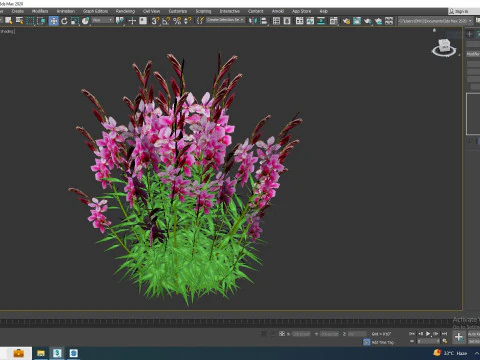Toggle the Scene Explorer icon
This screenshot has height=360, width=480.
click(276, 21)
